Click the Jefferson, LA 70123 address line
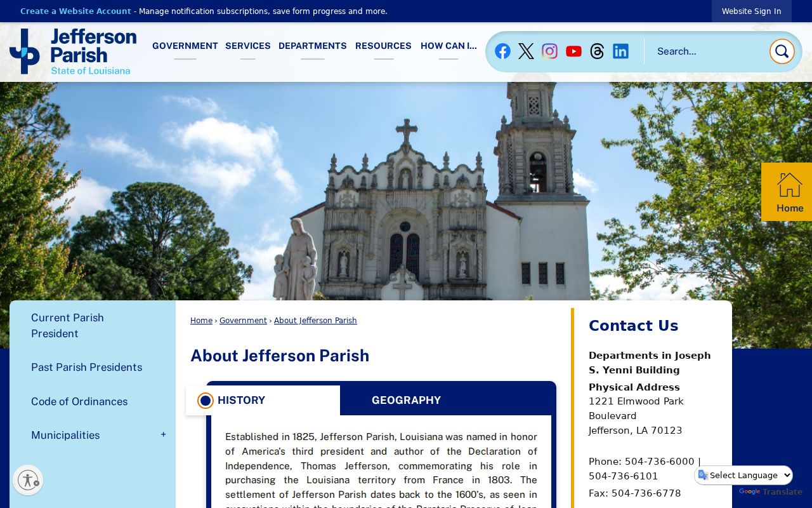The height and width of the screenshot is (508, 812). click(x=635, y=431)
